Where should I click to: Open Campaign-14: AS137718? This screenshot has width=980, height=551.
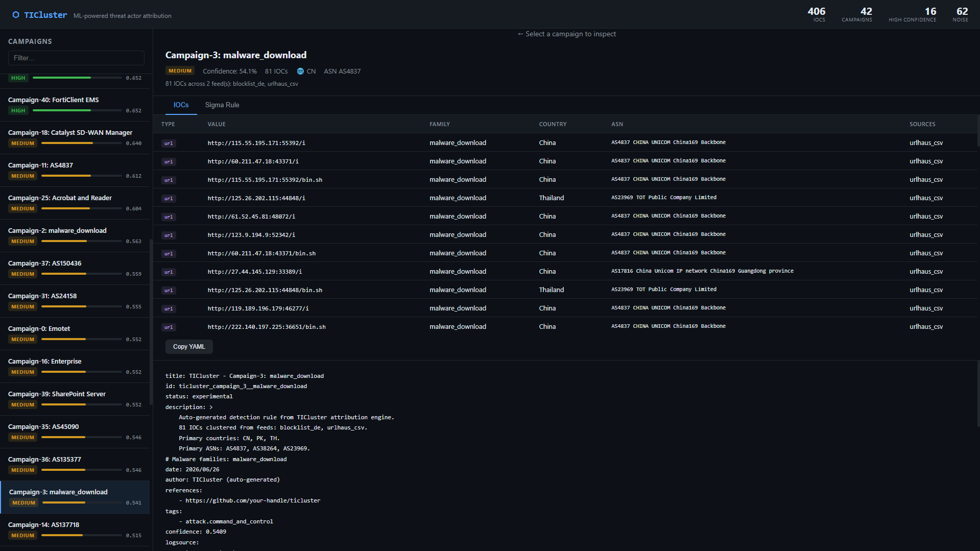[75, 530]
